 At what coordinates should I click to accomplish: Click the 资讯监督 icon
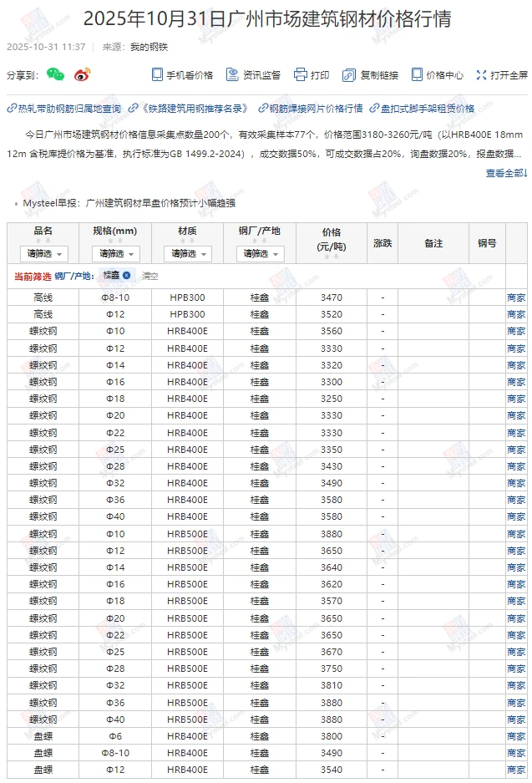232,75
